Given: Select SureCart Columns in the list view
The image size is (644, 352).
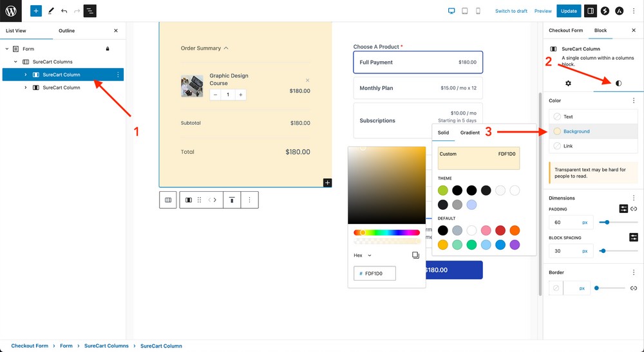Looking at the screenshot, I should [x=53, y=62].
